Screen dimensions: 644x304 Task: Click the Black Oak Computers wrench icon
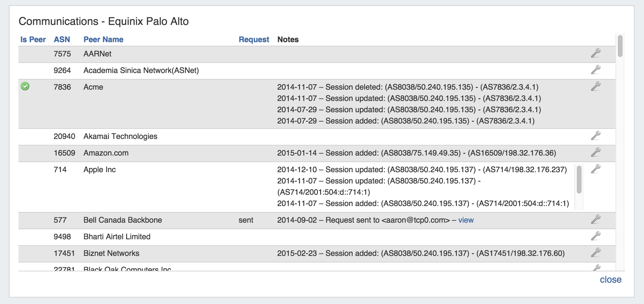pos(596,268)
